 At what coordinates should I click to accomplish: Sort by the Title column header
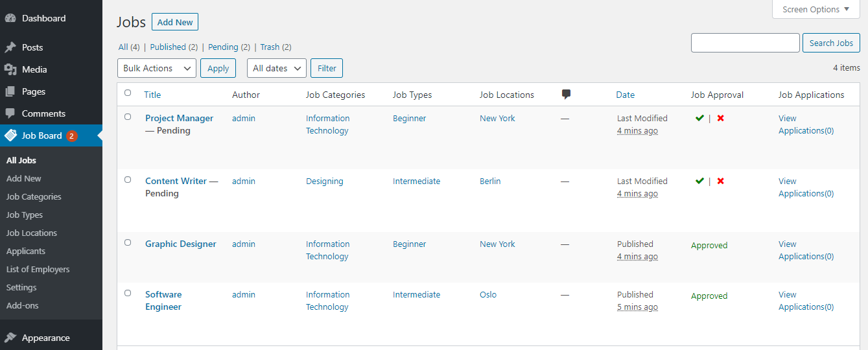tap(152, 95)
